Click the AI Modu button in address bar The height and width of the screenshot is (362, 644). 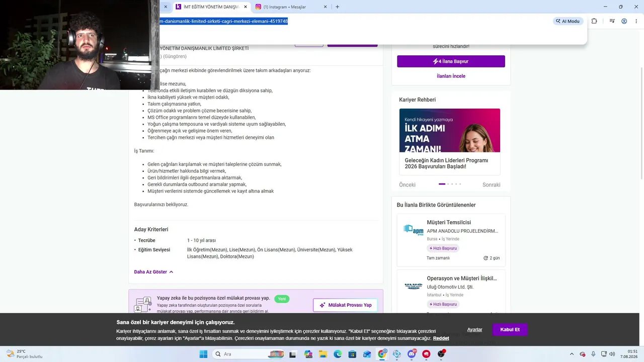[x=568, y=21]
